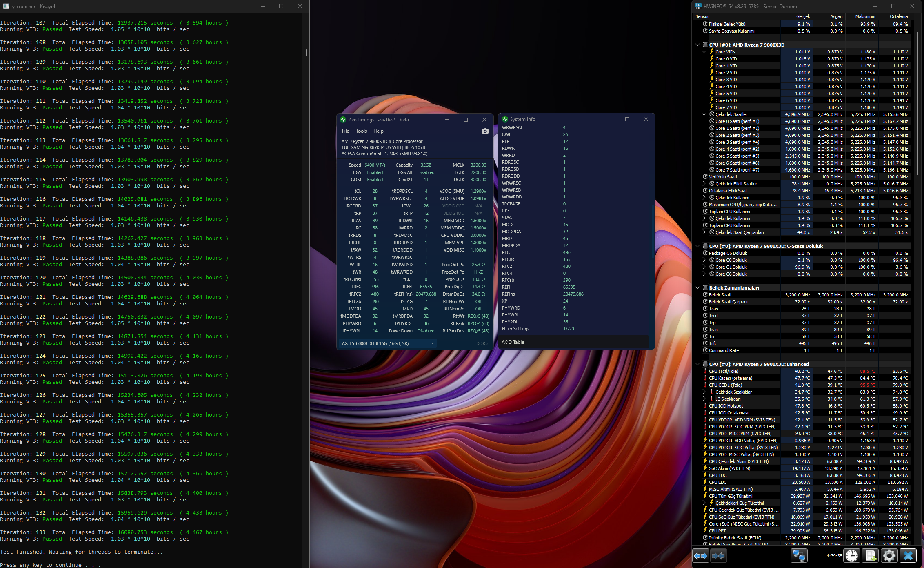This screenshot has height=568, width=924.
Task: Expand the L3 Sıcaklıkları group
Action: pyautogui.click(x=704, y=399)
